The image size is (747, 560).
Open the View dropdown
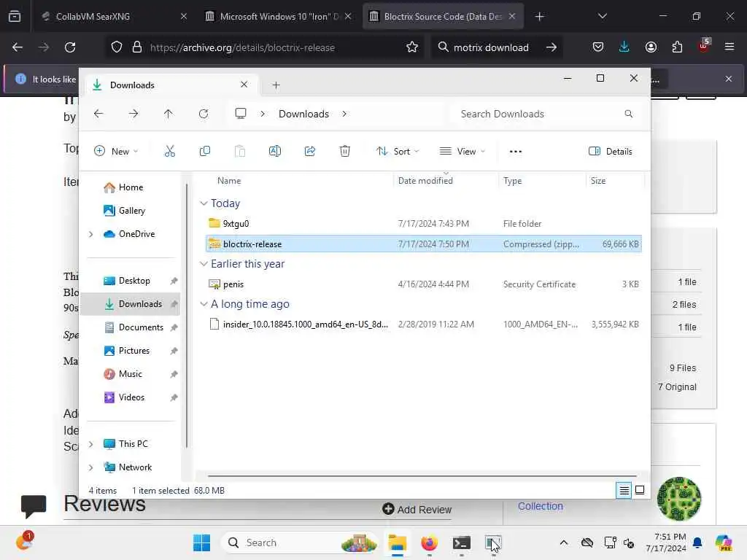point(462,152)
